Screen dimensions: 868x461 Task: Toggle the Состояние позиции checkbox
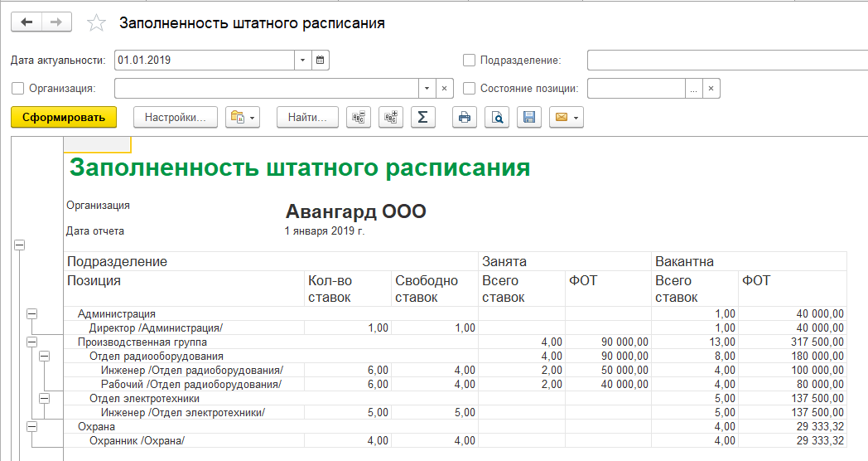tap(469, 89)
